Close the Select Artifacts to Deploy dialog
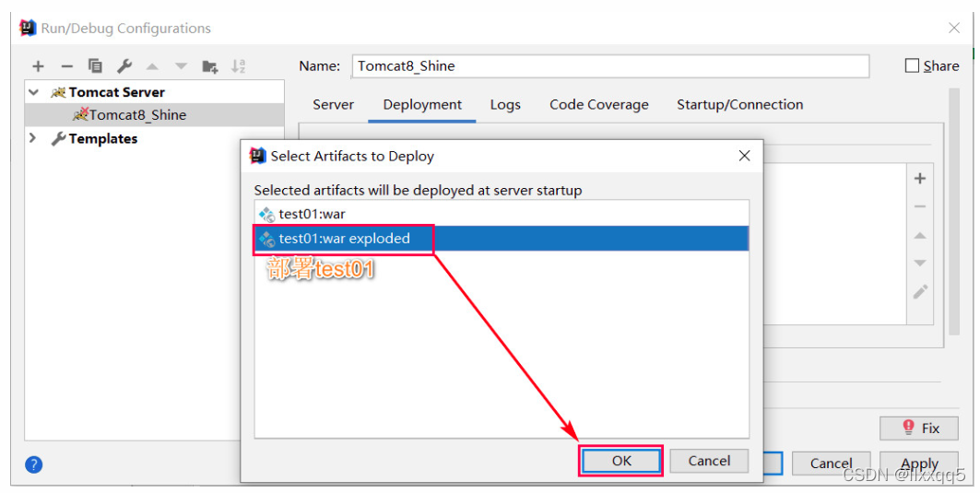980x493 pixels. point(744,156)
